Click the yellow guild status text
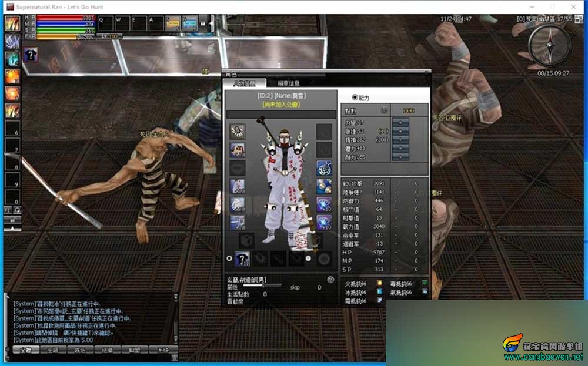The height and width of the screenshot is (366, 588). 281,104
